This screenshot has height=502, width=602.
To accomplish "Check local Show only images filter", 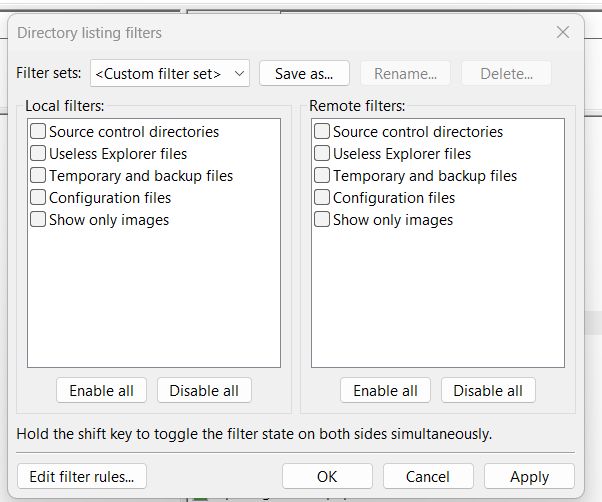I will tap(38, 220).
